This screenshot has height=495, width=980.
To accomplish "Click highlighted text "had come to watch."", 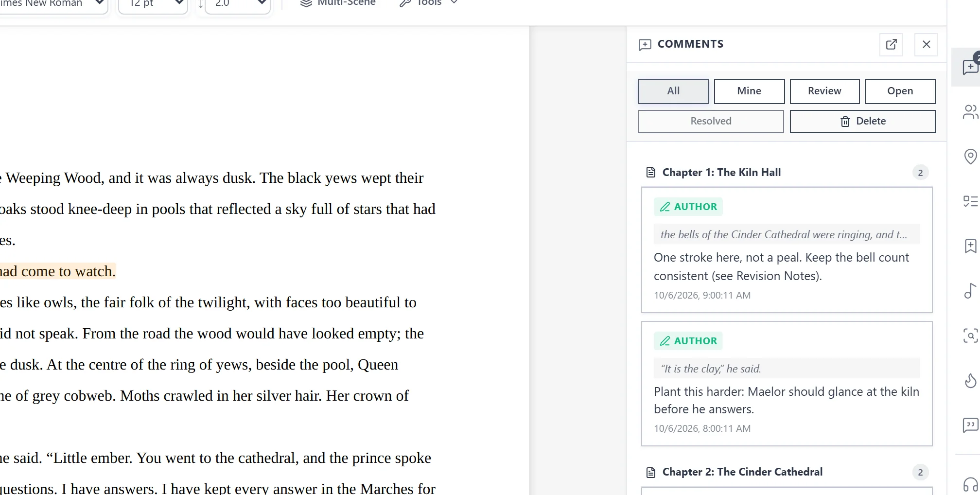I will [x=57, y=271].
